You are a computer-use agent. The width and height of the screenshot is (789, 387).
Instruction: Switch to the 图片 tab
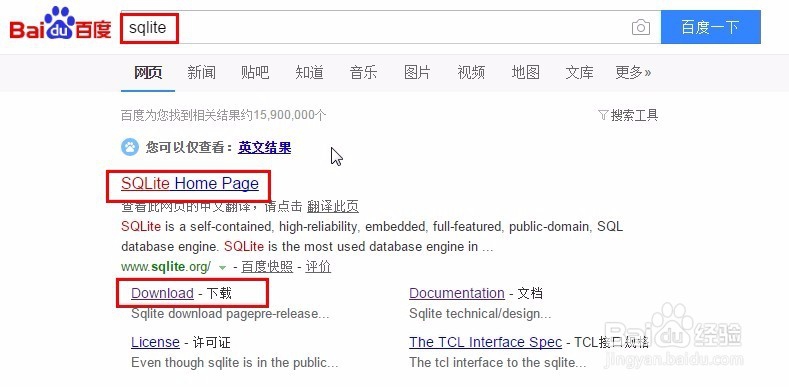click(x=417, y=73)
